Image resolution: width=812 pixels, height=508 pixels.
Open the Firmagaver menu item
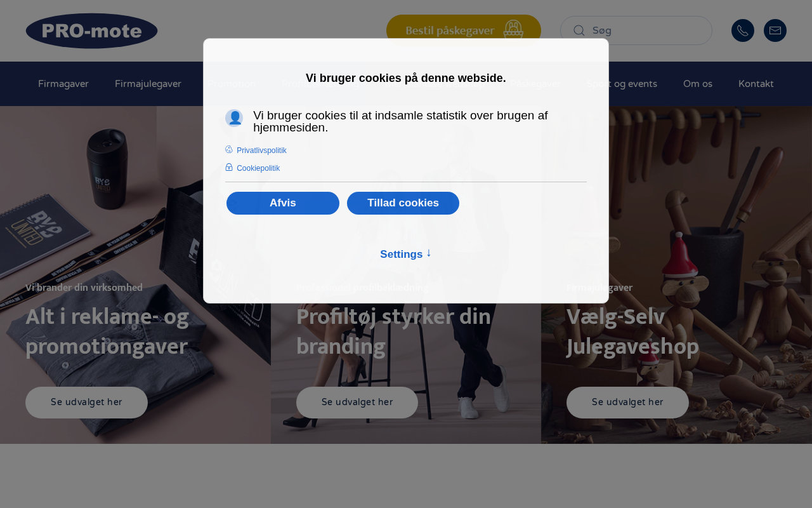click(x=63, y=84)
